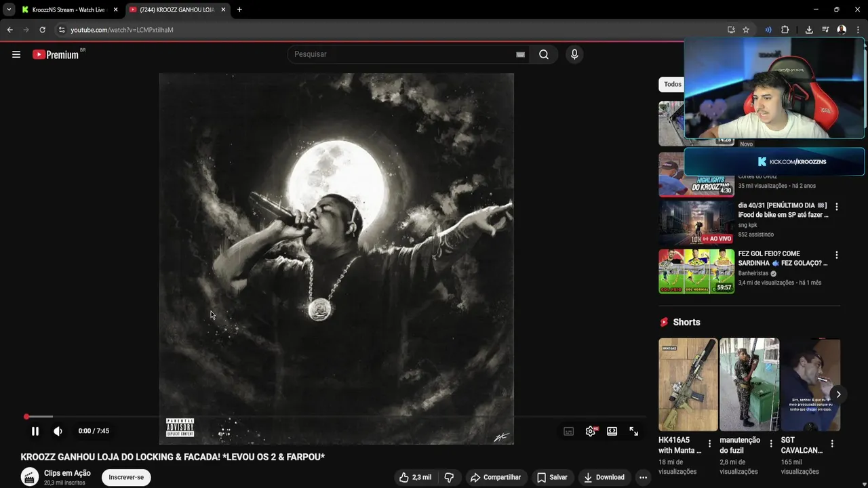The image size is (868, 488).
Task: Seek on the video progress bar
Action: coord(335,417)
